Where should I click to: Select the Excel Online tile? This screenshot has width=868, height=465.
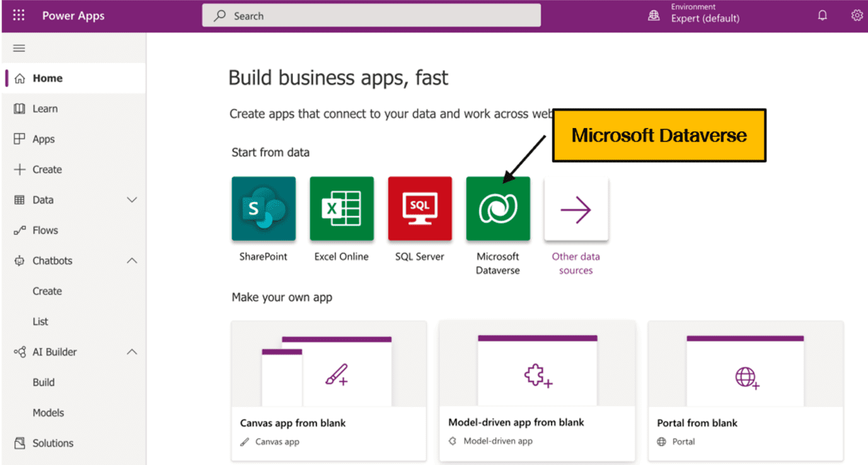click(341, 208)
